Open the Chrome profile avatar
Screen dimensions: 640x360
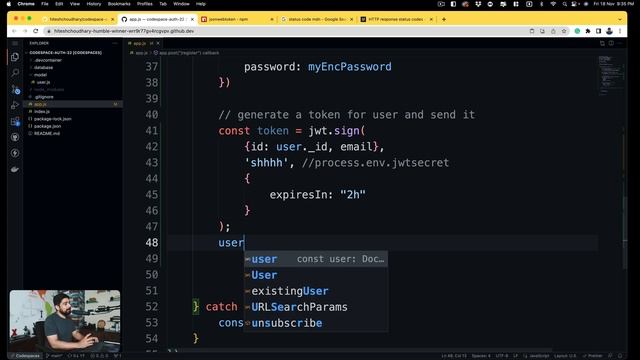pos(609,31)
